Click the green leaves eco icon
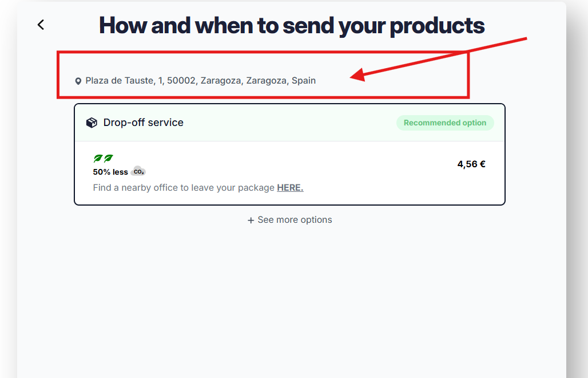This screenshot has width=588, height=378. click(103, 159)
